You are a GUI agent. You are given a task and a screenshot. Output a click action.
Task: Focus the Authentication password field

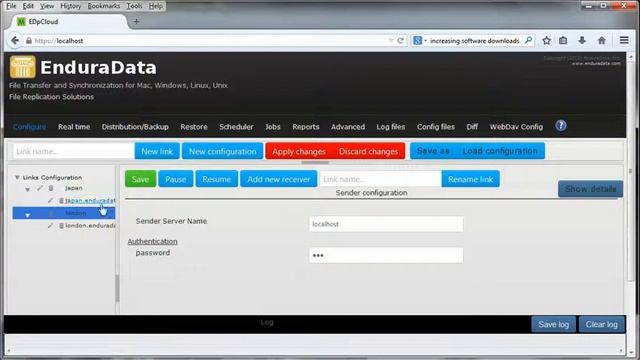386,256
